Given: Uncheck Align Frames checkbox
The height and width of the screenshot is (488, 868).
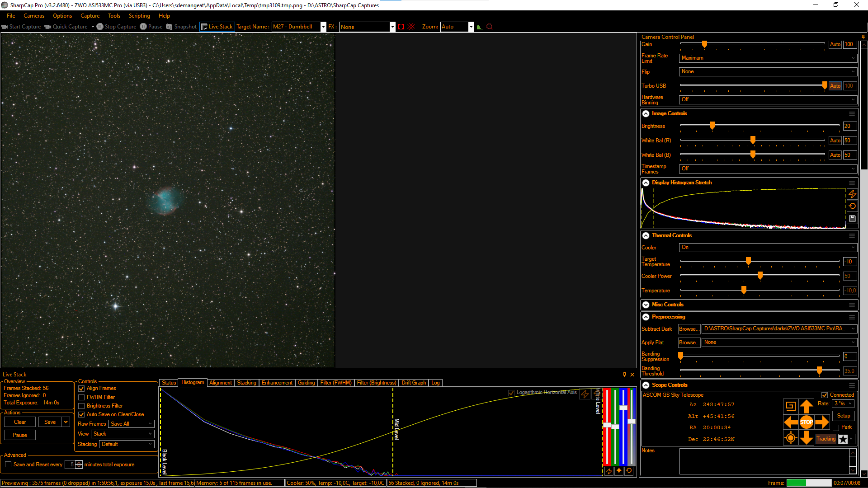Looking at the screenshot, I should (x=82, y=388).
